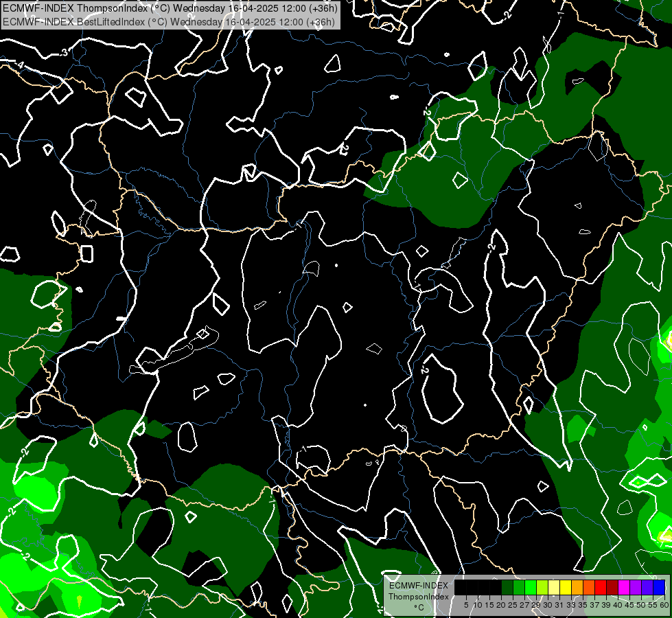This screenshot has width=672, height=618.
Task: Click legend tick label 5
Action: (x=466, y=605)
